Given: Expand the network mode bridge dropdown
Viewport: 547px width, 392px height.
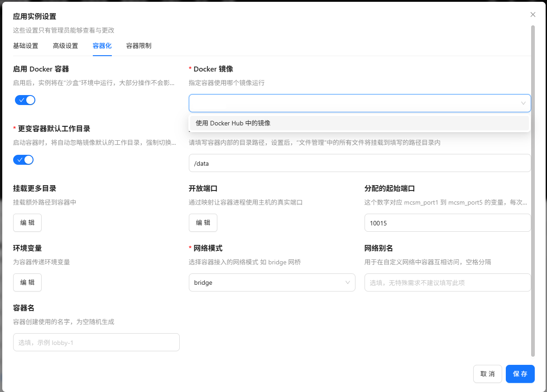Looking at the screenshot, I should pos(267,282).
